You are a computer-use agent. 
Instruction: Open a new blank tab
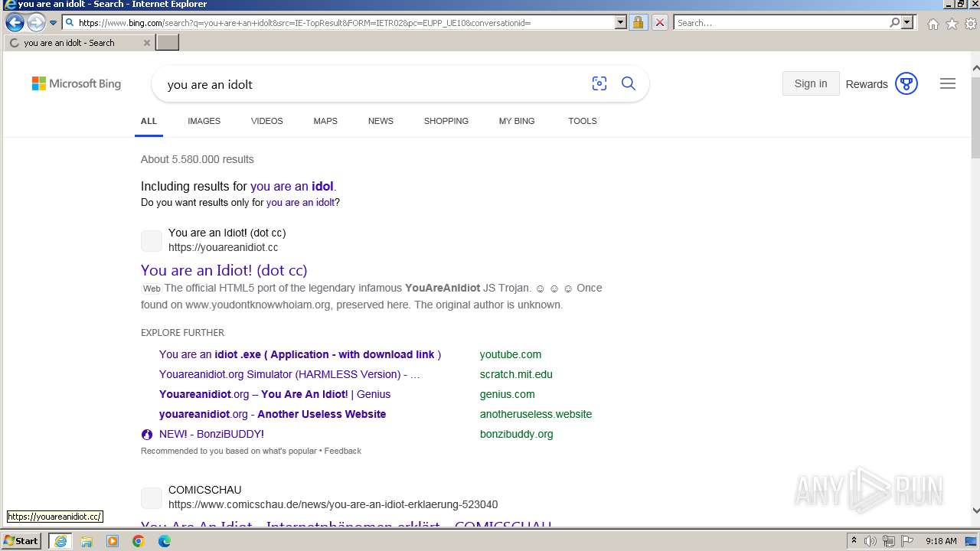click(x=167, y=42)
